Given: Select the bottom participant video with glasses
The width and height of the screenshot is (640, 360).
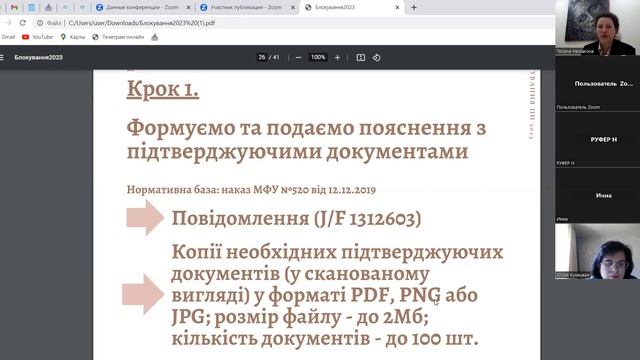Looking at the screenshot, I should pyautogui.click(x=598, y=251).
